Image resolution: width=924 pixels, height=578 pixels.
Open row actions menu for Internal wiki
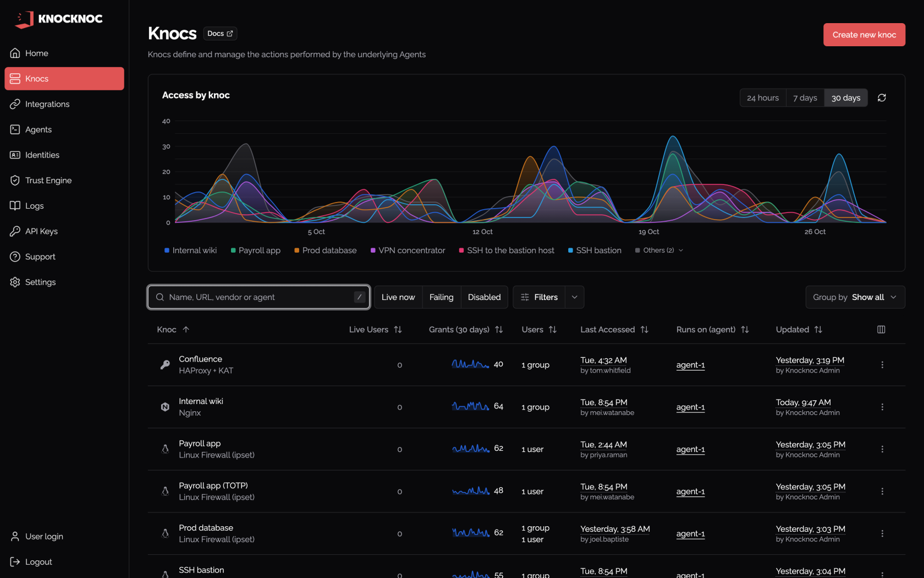[x=882, y=407]
